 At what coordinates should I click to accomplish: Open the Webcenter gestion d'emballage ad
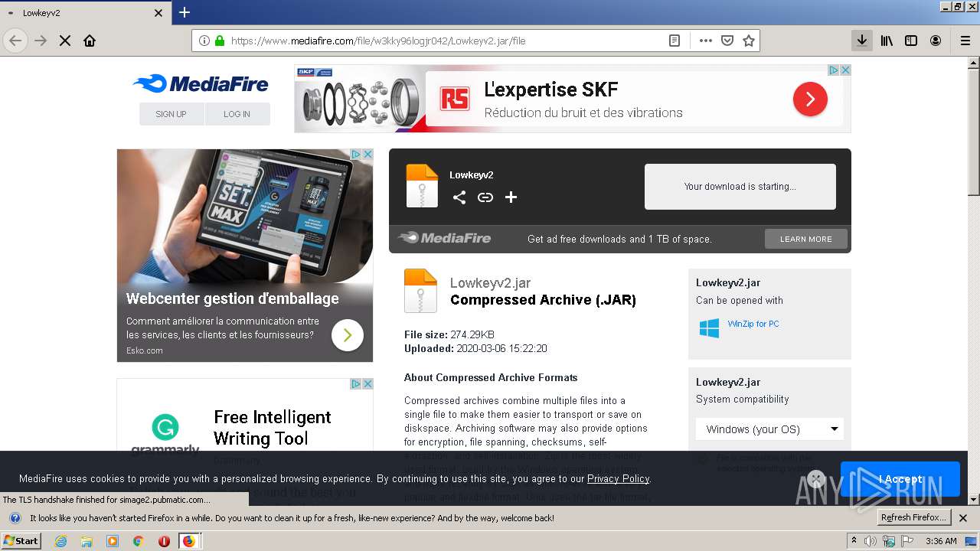[x=232, y=298]
